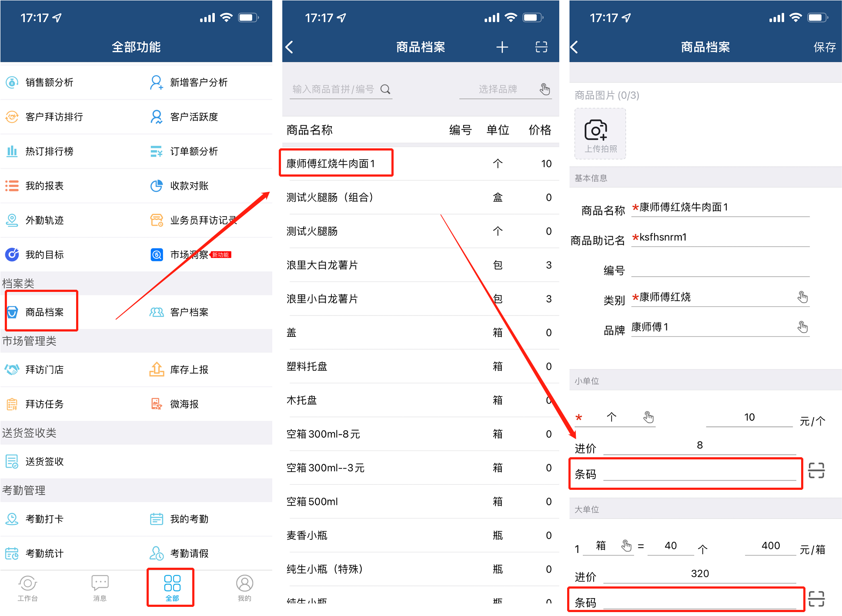Tap the search magnifier icon
Viewport: 842px width, 616px height.
pos(385,89)
